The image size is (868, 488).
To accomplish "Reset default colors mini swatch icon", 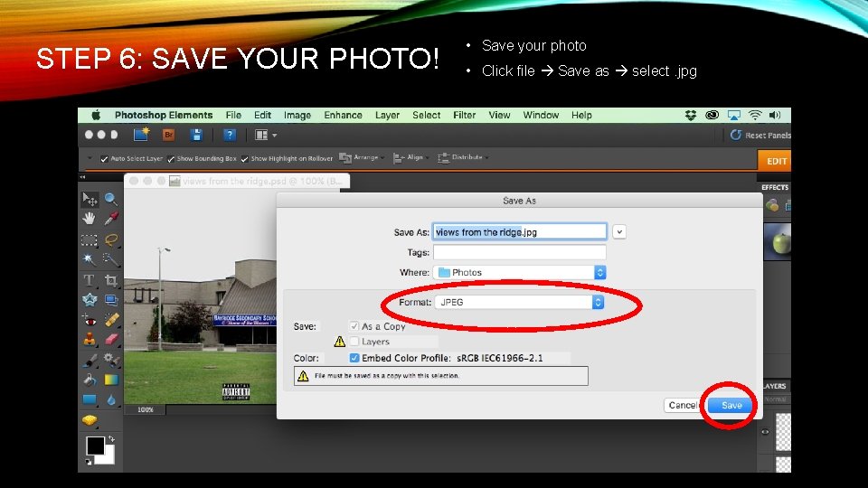I will 89,461.
